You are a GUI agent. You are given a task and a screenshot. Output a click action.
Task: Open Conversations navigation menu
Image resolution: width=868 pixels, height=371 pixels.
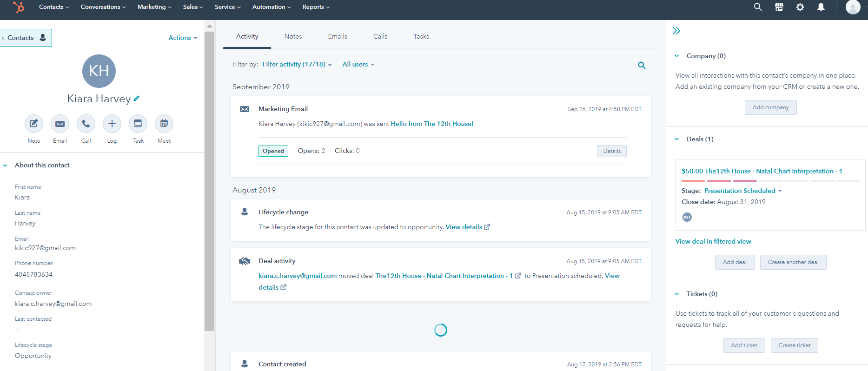(x=103, y=7)
